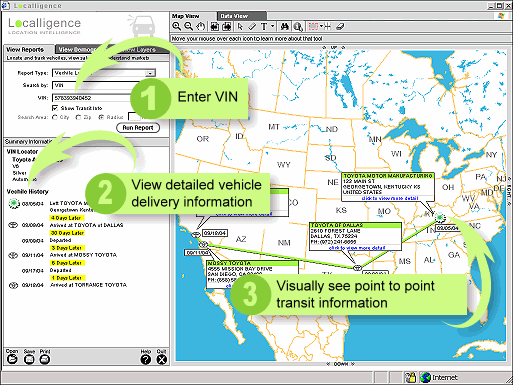Click the Internet zone globe status icon
This screenshot has height=385, width=513.
pos(425,377)
